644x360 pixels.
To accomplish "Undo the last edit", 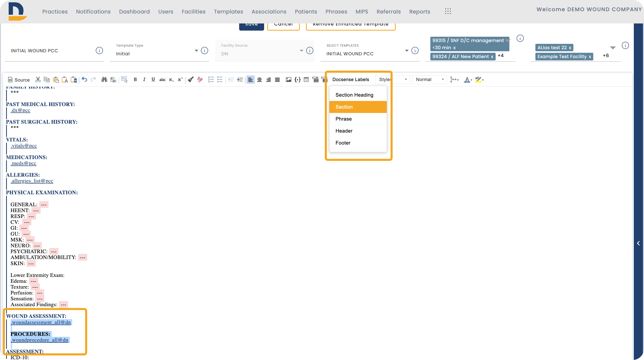I will [84, 80].
